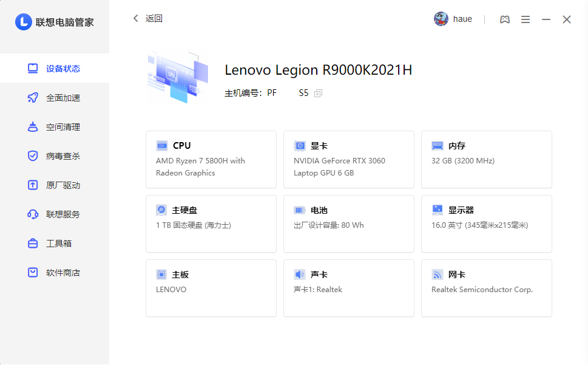Viewport: 588px width, 365px height.
Task: Close the Lenovo PC Manager window
Action: click(567, 19)
